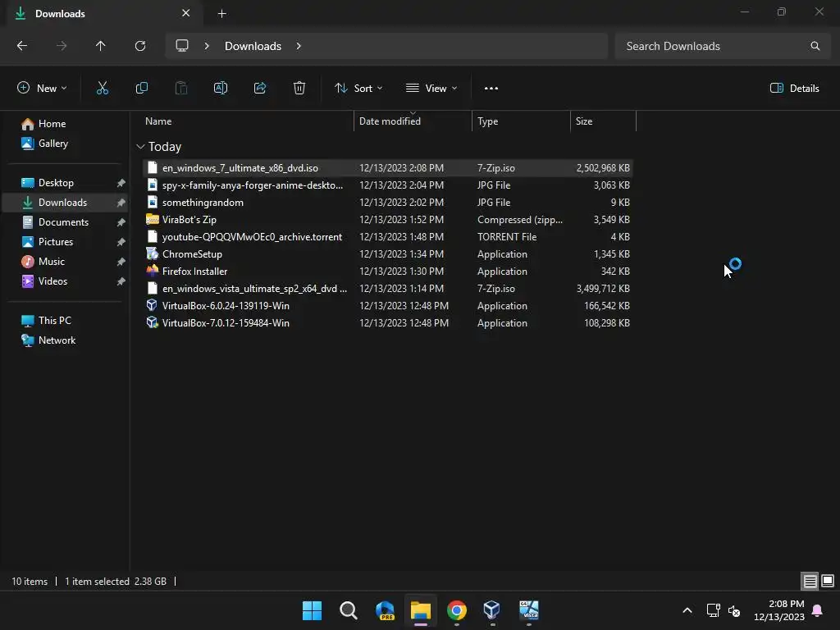This screenshot has height=630, width=840.
Task: Select the Downloads tab
Action: coord(104,13)
